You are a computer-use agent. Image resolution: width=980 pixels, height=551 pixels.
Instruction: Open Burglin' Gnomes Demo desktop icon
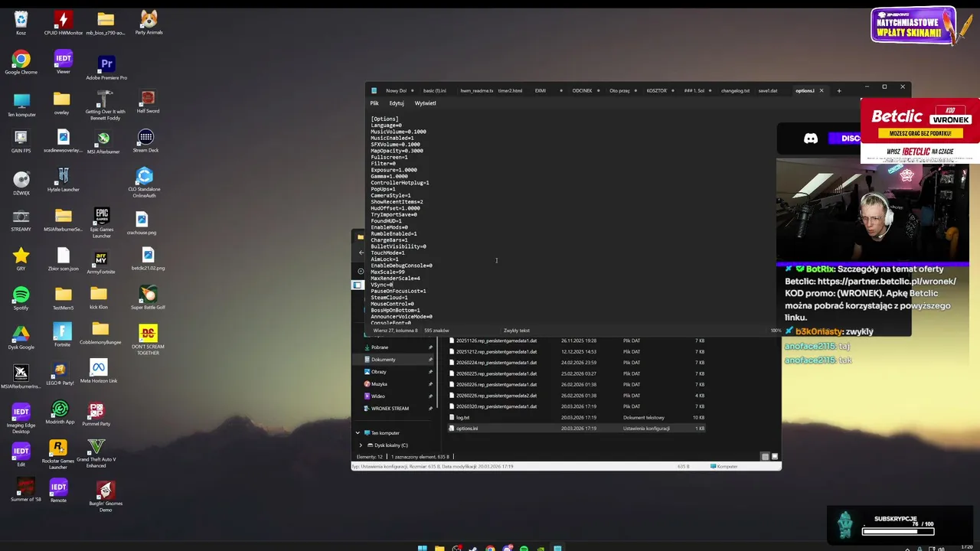(106, 496)
